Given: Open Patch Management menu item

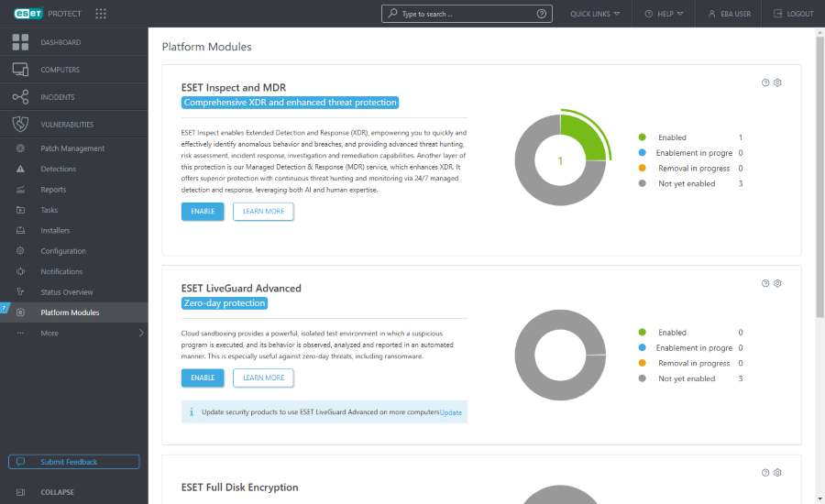Looking at the screenshot, I should [x=72, y=148].
